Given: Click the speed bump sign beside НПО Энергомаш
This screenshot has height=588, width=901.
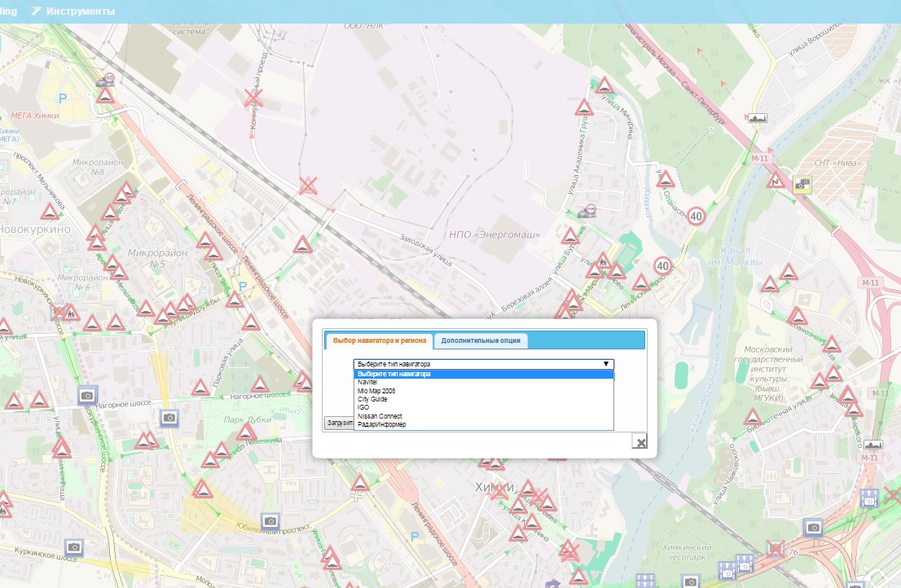Looking at the screenshot, I should pyautogui.click(x=569, y=237).
